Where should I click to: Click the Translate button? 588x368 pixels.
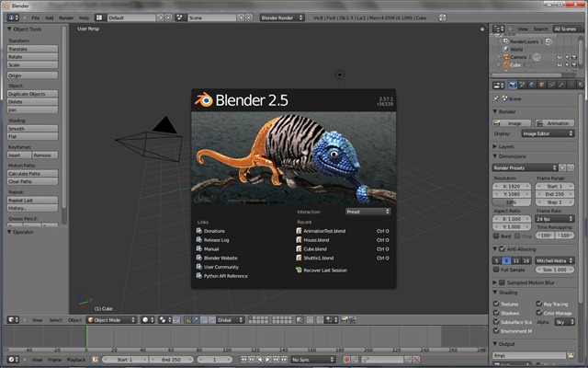pyautogui.click(x=33, y=49)
